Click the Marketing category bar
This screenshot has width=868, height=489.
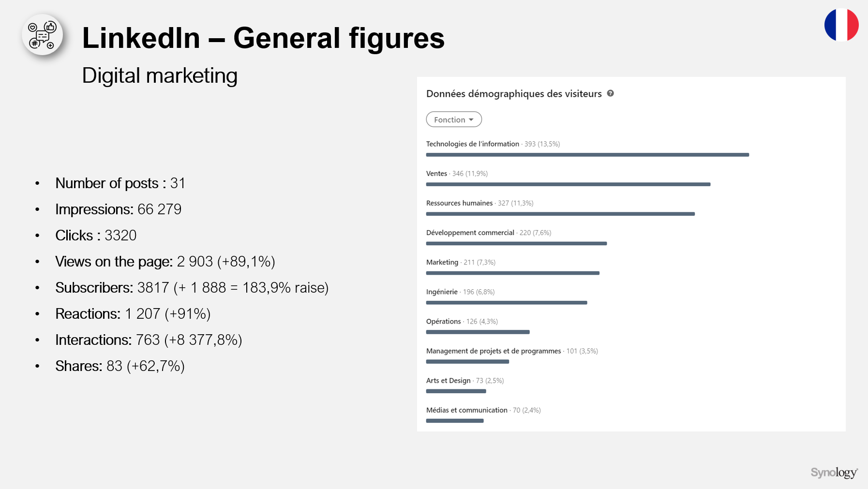(512, 273)
